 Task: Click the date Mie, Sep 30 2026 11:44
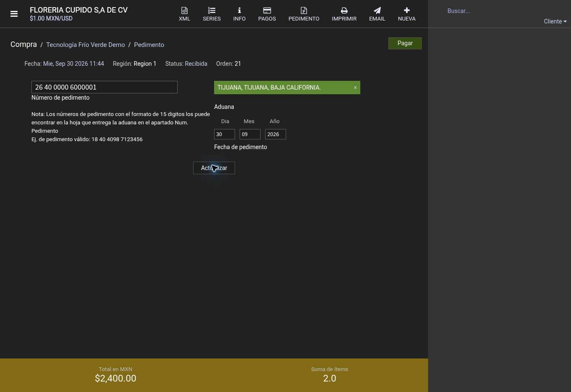pyautogui.click(x=73, y=64)
